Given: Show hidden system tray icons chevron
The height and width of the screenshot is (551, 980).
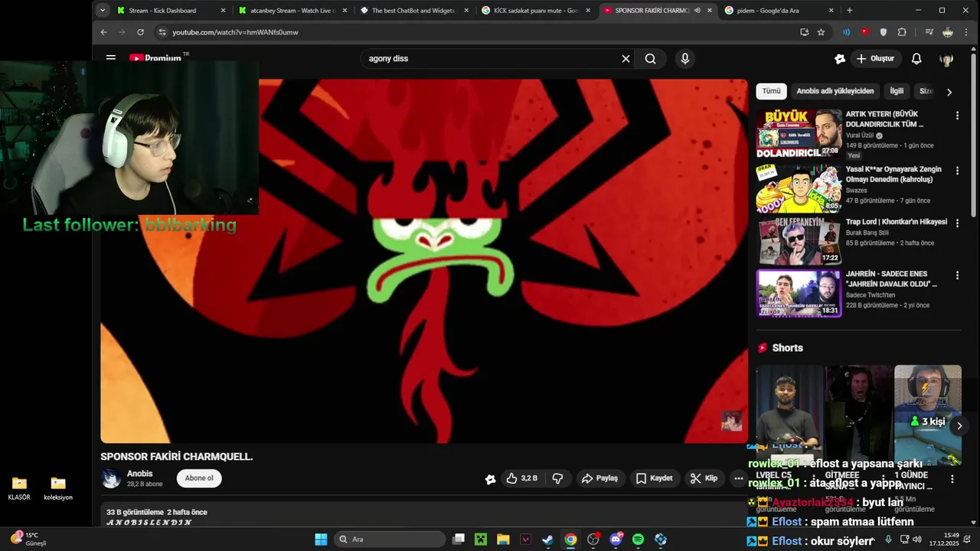Looking at the screenshot, I should pyautogui.click(x=873, y=540).
